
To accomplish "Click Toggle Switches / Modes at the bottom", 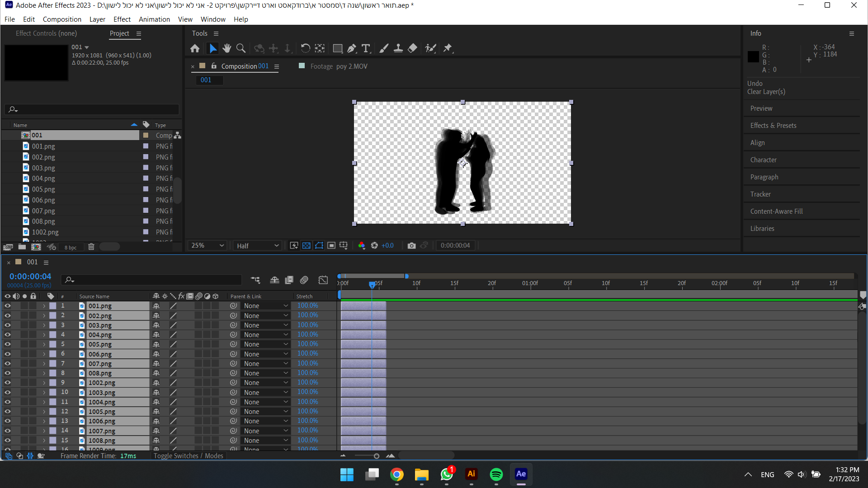I will pos(188,455).
